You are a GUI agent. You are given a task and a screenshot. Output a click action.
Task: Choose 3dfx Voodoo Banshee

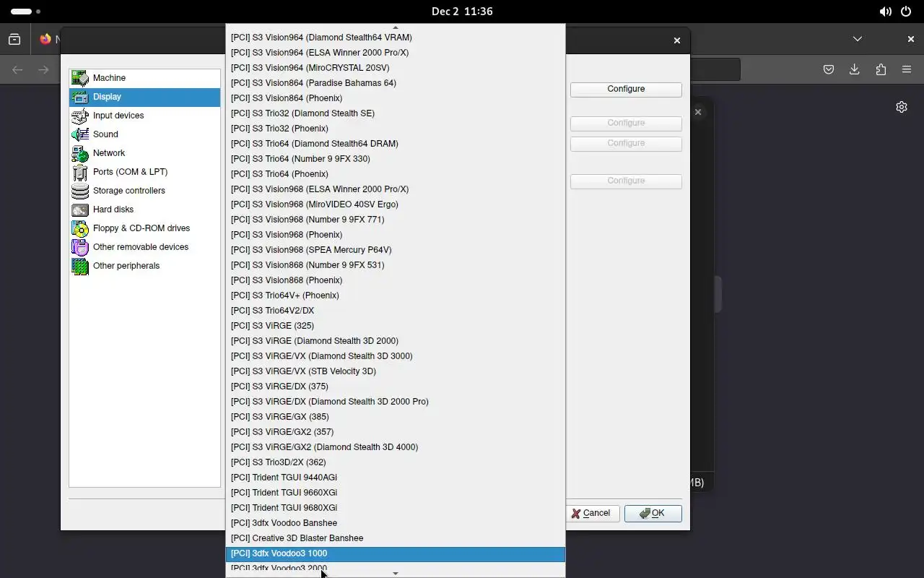[395, 523]
